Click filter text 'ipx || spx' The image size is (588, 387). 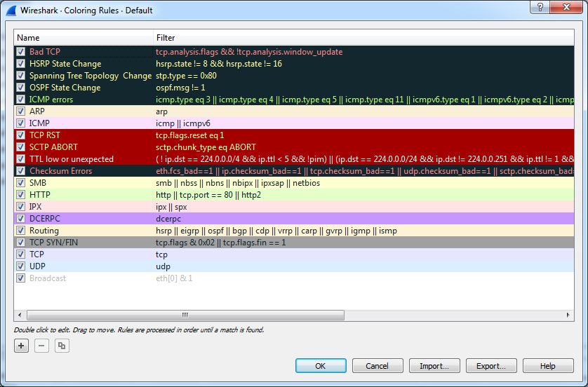171,207
